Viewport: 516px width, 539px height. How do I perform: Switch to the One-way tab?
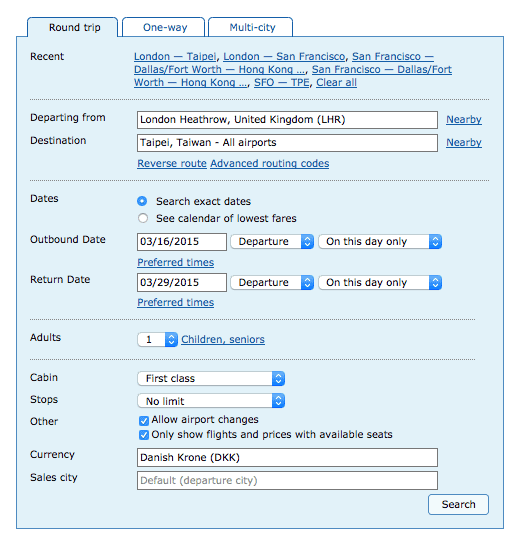[x=164, y=27]
